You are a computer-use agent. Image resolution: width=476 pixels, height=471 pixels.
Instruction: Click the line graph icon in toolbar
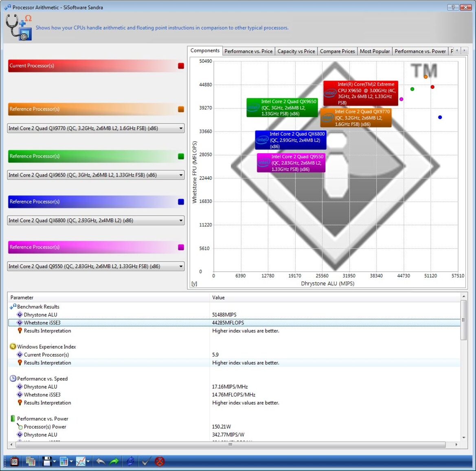point(81,461)
